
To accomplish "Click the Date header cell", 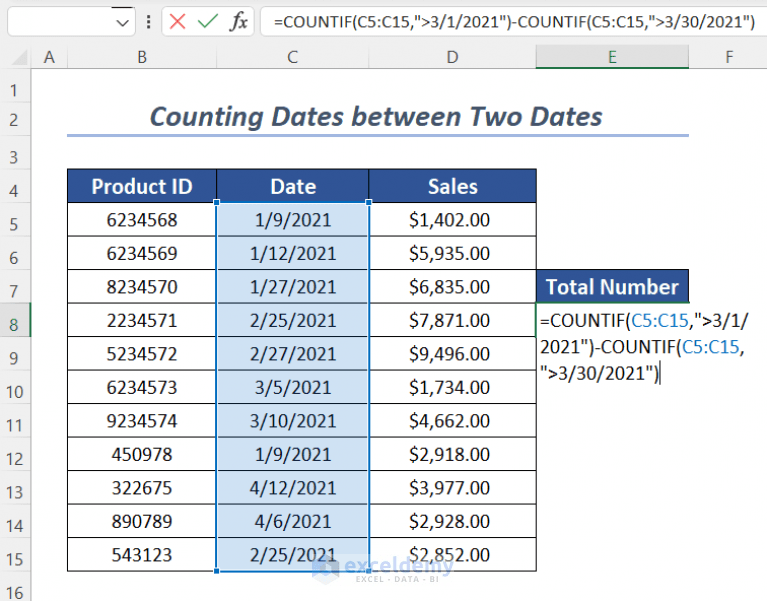I will (x=293, y=186).
